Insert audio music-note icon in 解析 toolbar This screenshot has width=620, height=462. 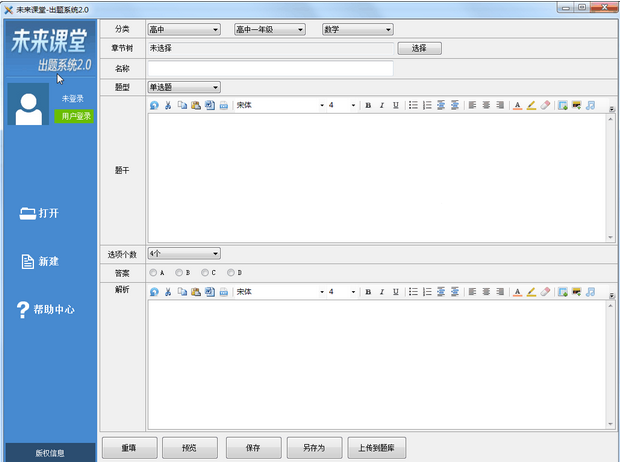(x=590, y=292)
